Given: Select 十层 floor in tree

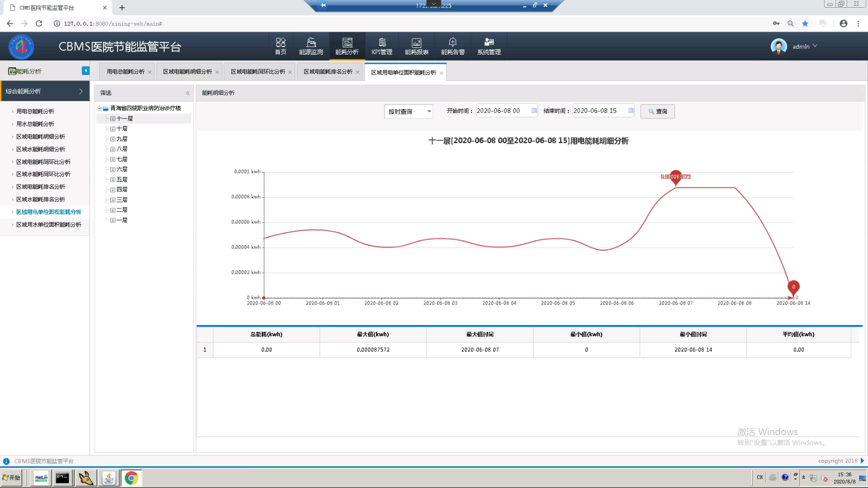Looking at the screenshot, I should pyautogui.click(x=122, y=129).
